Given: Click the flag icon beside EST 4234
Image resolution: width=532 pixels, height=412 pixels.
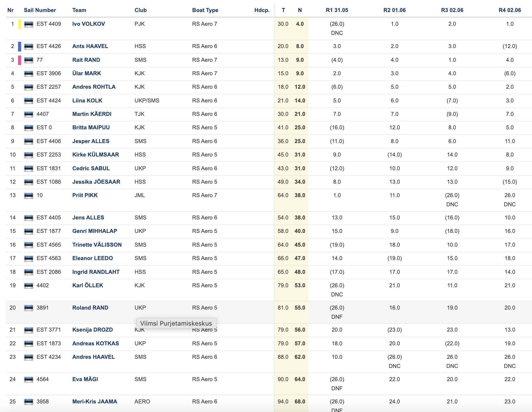Looking at the screenshot, I should coord(29,357).
